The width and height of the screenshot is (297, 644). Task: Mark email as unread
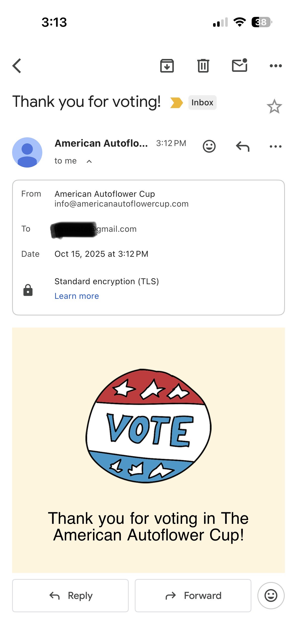tap(239, 66)
